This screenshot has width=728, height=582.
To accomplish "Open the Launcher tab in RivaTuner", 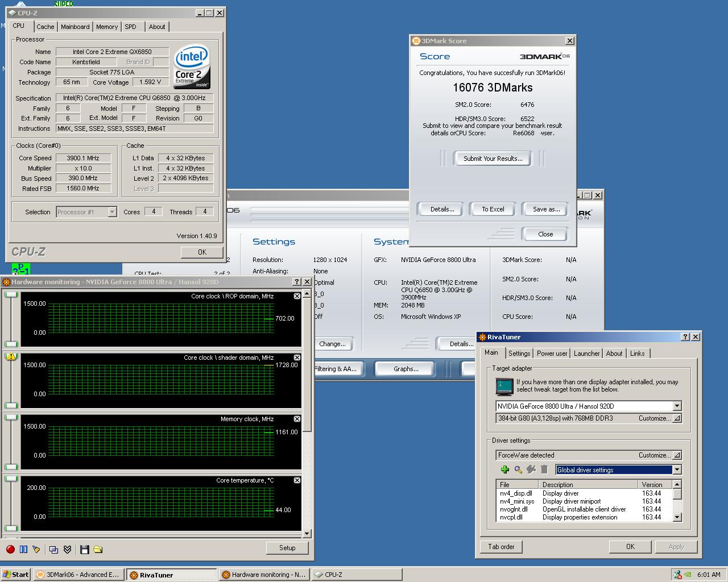I will click(587, 354).
